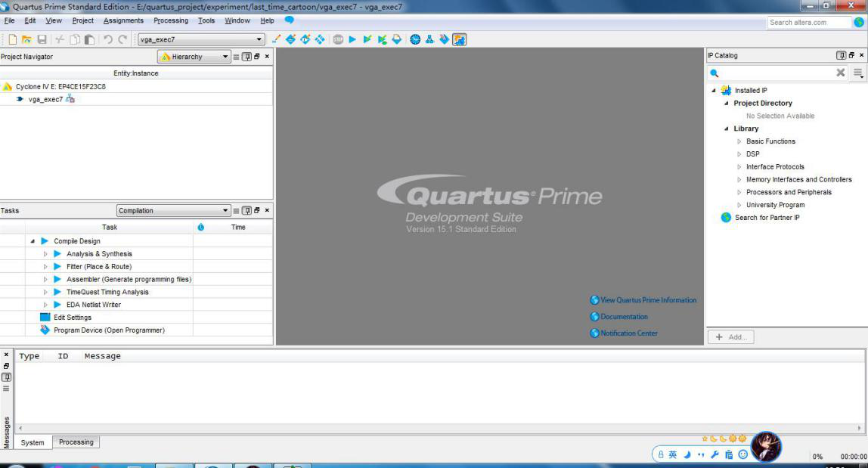Click the Redo arrow icon
The width and height of the screenshot is (868, 468).
coord(123,39)
